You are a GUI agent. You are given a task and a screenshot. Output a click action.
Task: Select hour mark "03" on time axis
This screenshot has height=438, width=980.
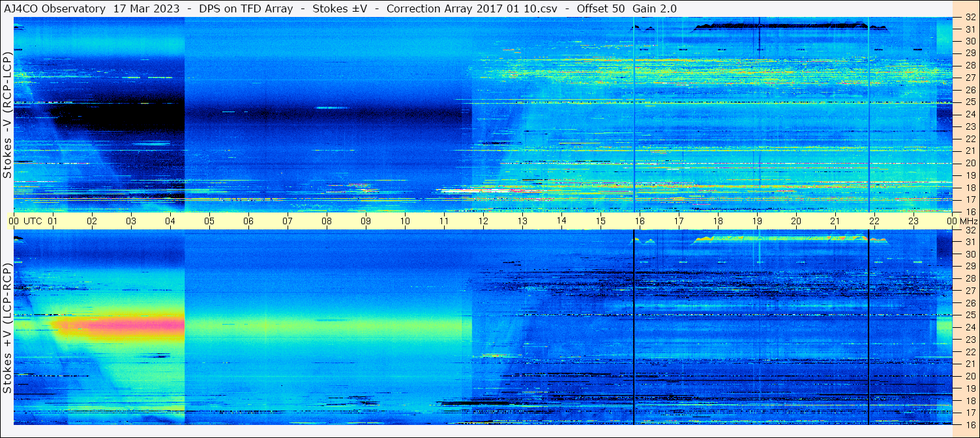point(131,221)
